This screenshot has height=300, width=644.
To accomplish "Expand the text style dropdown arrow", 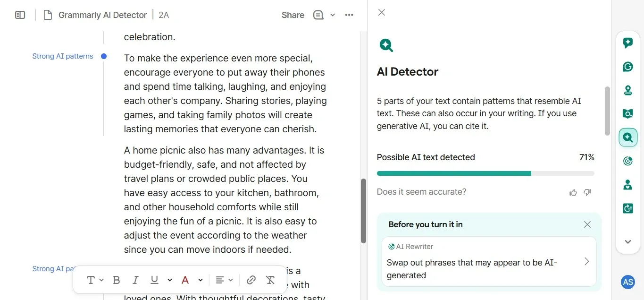I will click(101, 280).
